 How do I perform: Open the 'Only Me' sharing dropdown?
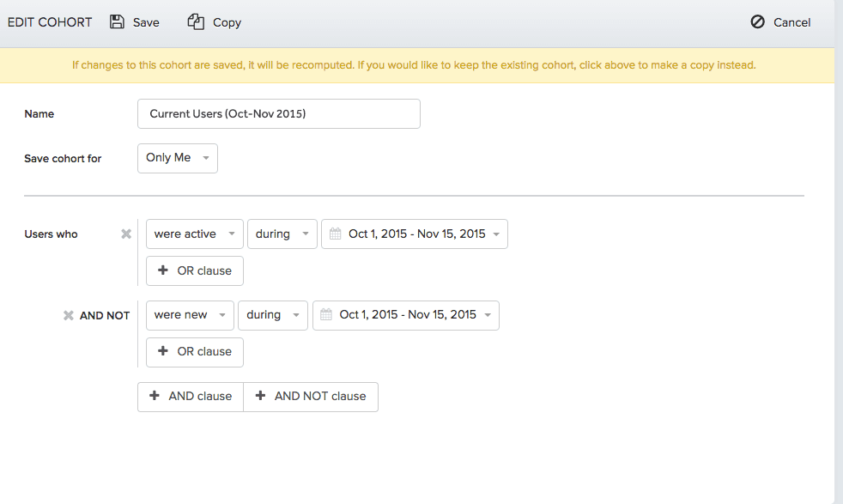coord(177,158)
